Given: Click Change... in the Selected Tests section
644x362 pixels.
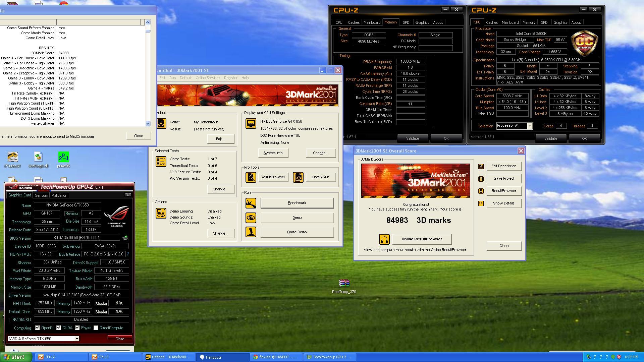Looking at the screenshot, I should 220,189.
